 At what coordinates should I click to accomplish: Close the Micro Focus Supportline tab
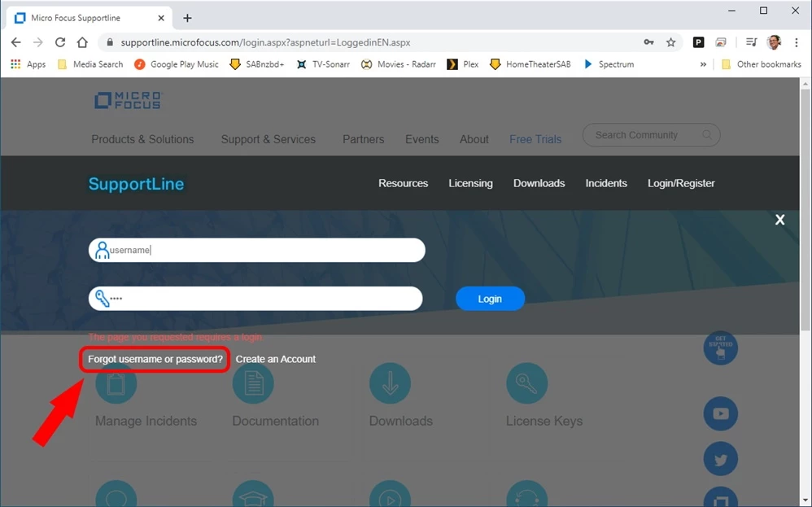(161, 18)
